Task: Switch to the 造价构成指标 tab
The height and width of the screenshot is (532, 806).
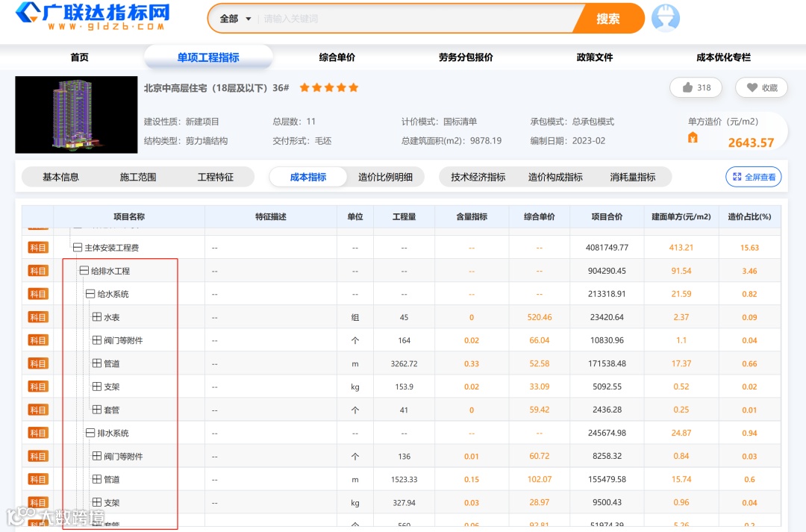Action: click(x=555, y=177)
